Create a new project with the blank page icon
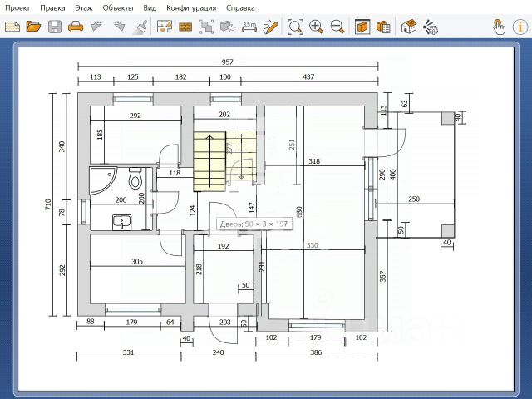532x399 pixels. click(x=12, y=27)
